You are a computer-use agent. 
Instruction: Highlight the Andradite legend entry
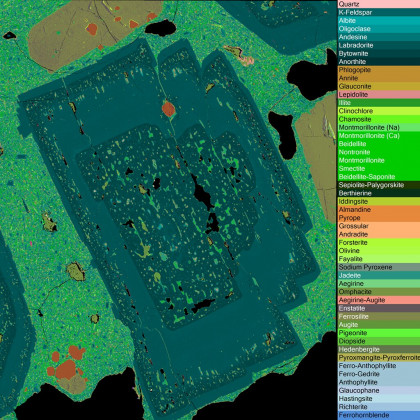pos(379,234)
